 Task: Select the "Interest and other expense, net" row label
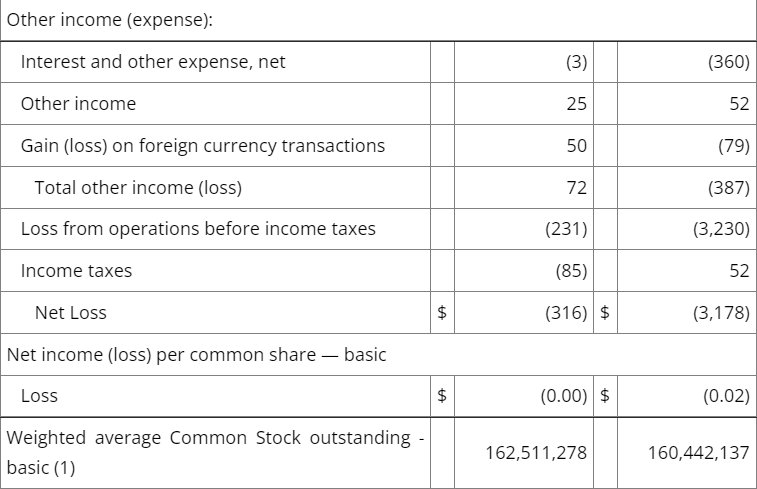click(153, 62)
